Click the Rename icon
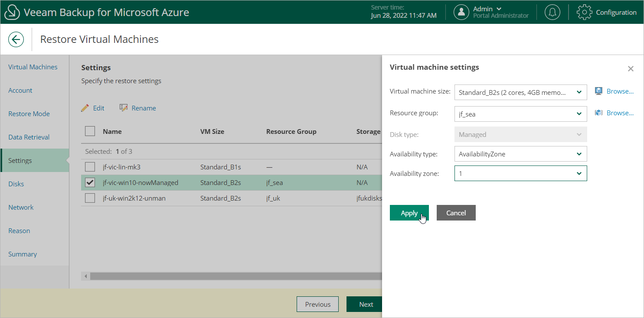The width and height of the screenshot is (644, 318). [124, 108]
